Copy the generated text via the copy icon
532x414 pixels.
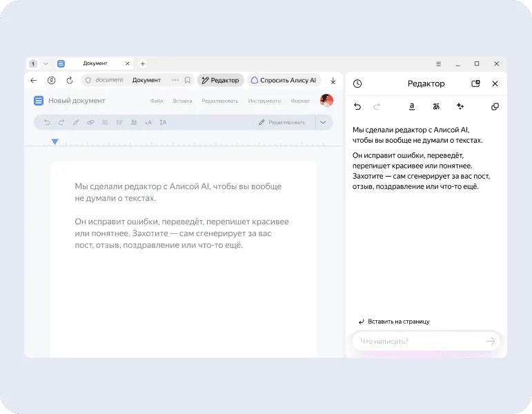pyautogui.click(x=495, y=106)
